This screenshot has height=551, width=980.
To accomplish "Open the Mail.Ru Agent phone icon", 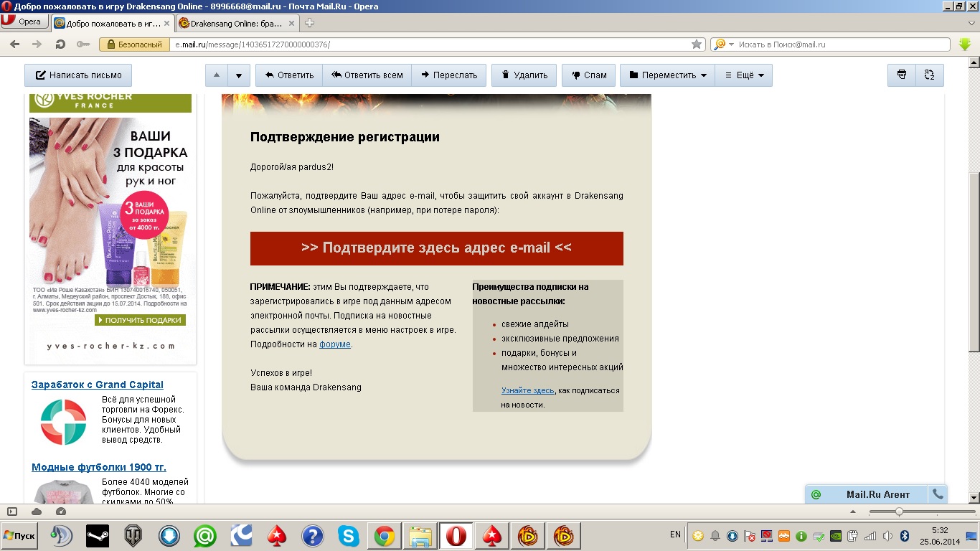I will pyautogui.click(x=938, y=494).
